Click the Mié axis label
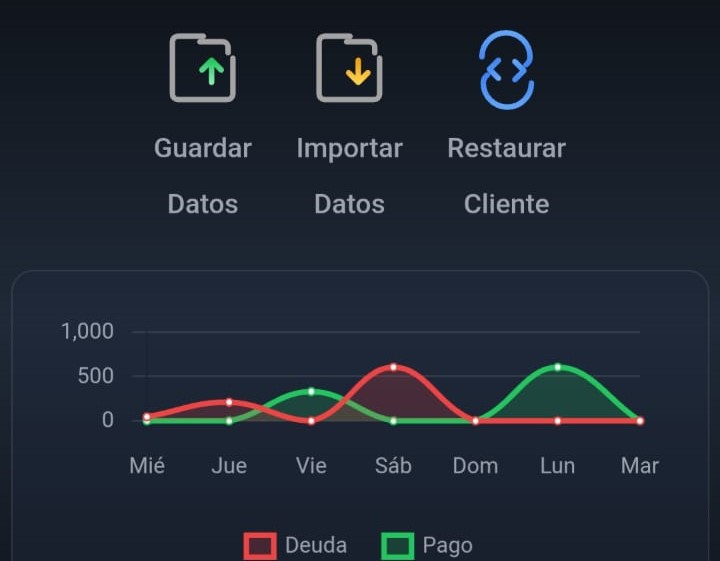Image resolution: width=720 pixels, height=561 pixels. click(147, 466)
